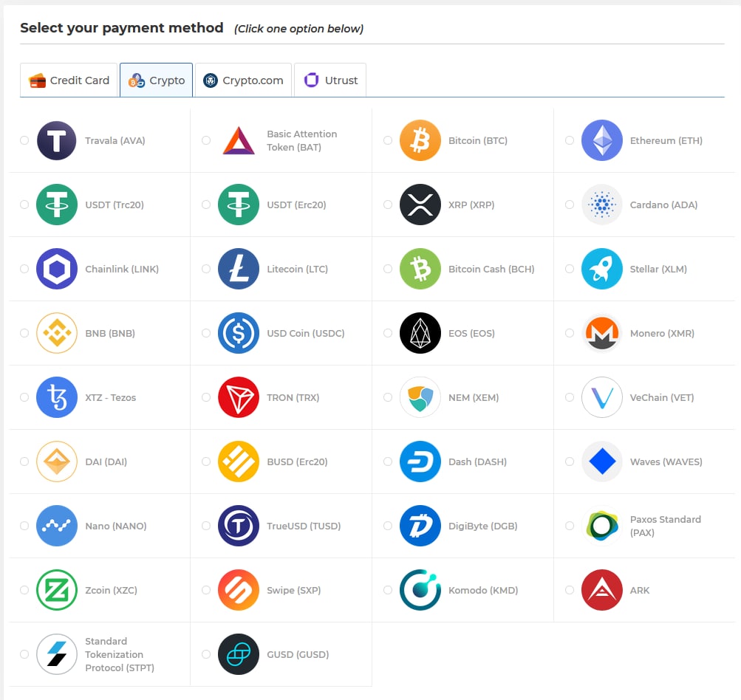Click the DAI diamond icon
This screenshot has height=700, width=741.
tap(57, 462)
